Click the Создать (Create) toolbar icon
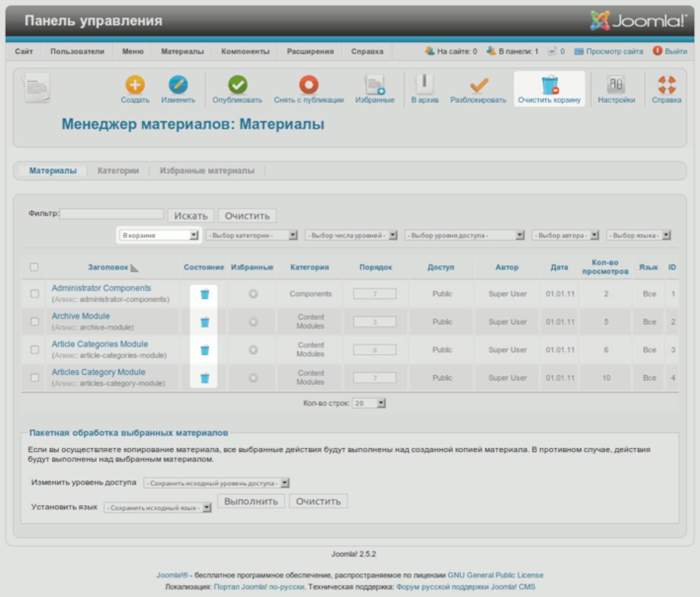This screenshot has height=597, width=700. pyautogui.click(x=134, y=85)
